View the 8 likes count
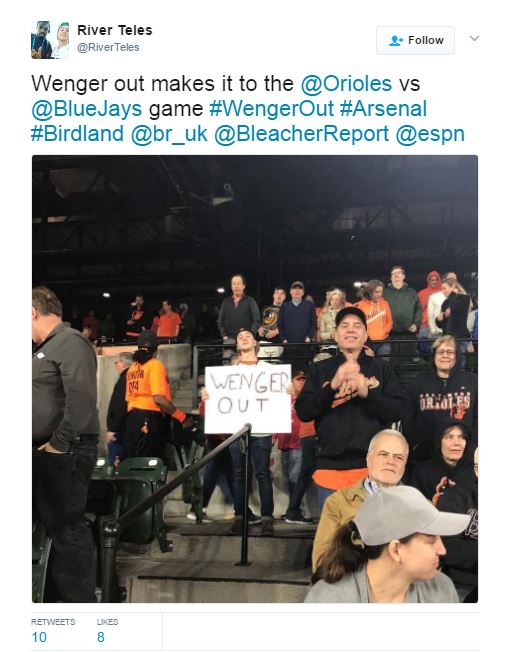Image resolution: width=507 pixels, height=652 pixels. click(101, 637)
